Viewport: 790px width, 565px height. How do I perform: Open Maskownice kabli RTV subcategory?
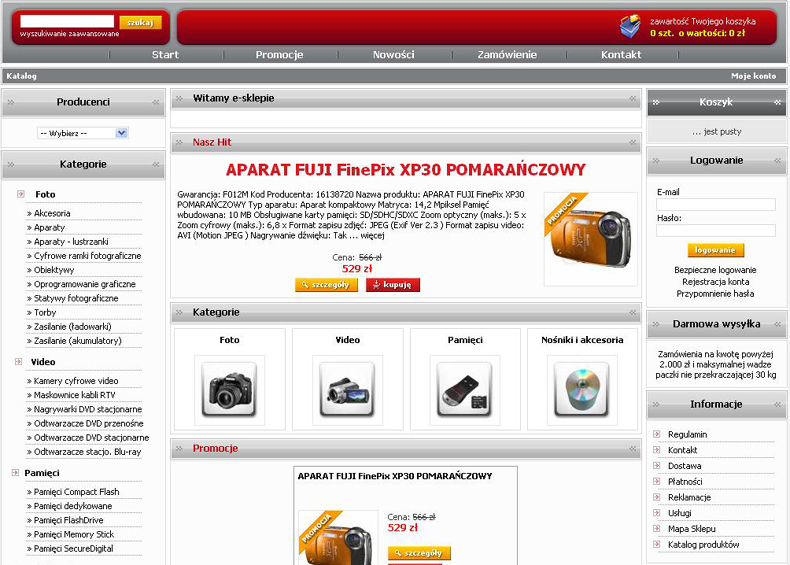[x=75, y=395]
